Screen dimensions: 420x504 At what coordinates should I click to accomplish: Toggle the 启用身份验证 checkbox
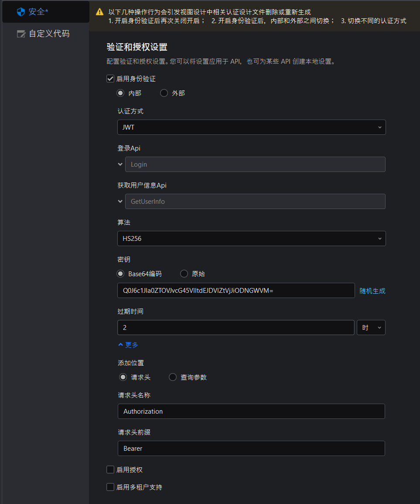tap(110, 79)
